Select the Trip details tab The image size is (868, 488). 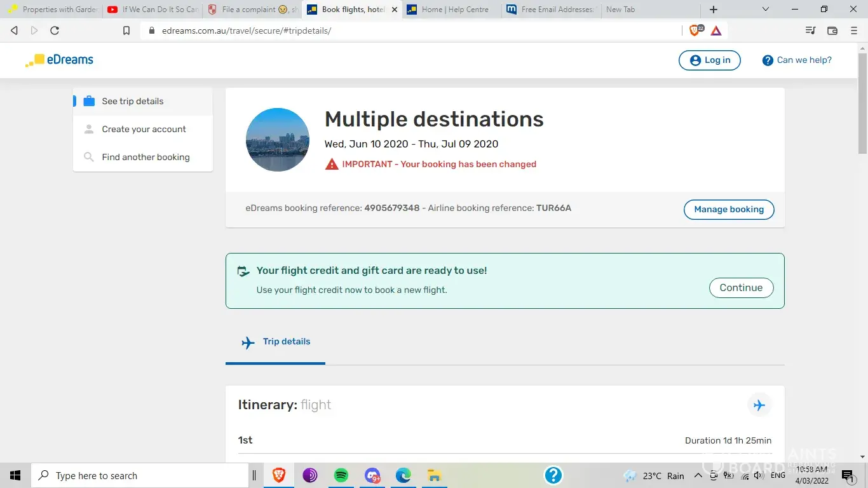coord(276,342)
